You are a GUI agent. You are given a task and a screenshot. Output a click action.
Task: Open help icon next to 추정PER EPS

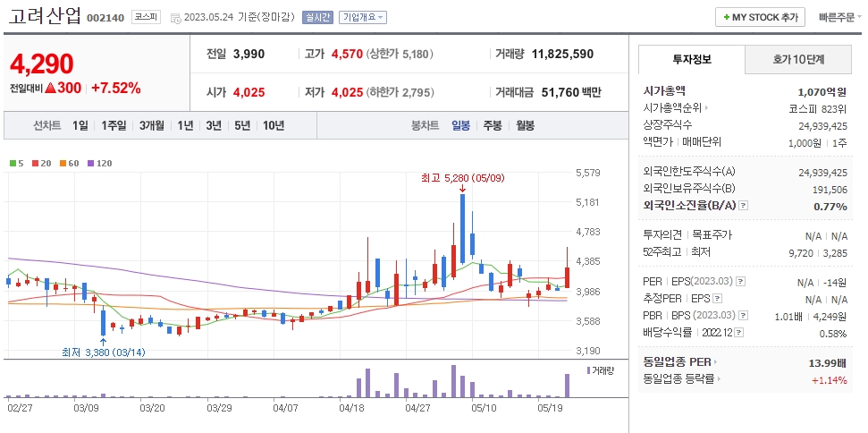tap(718, 299)
